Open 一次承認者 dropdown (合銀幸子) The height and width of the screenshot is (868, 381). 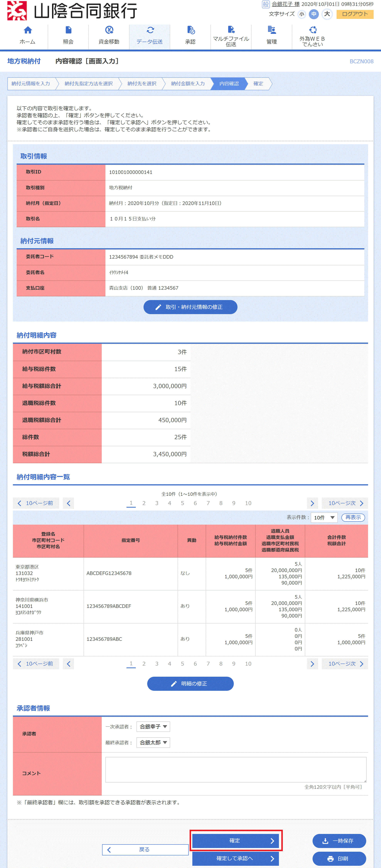153,726
